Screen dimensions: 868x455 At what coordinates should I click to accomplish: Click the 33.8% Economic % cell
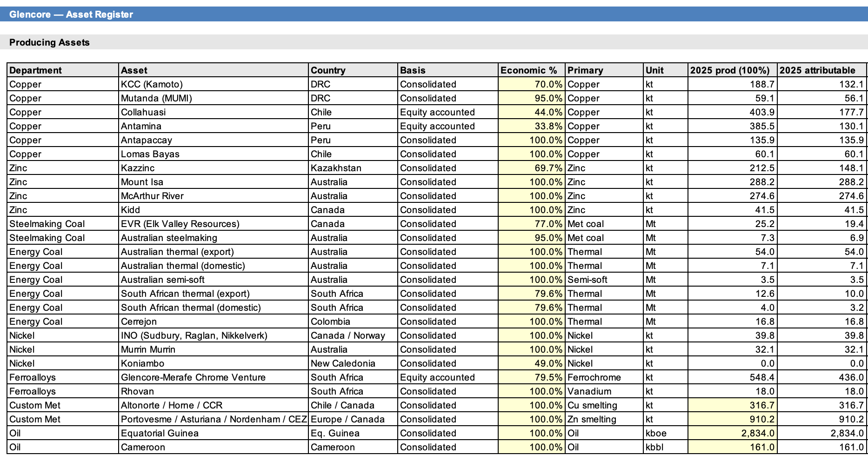pyautogui.click(x=532, y=126)
